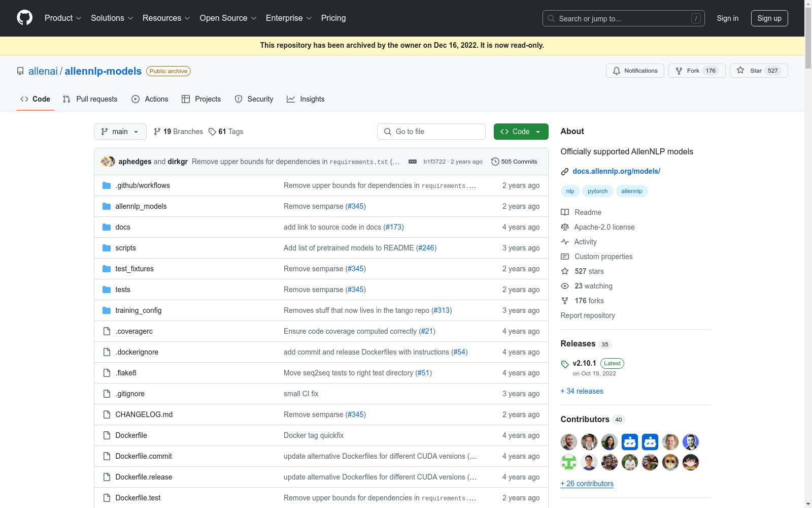Expand the Open Source menu

click(x=228, y=18)
